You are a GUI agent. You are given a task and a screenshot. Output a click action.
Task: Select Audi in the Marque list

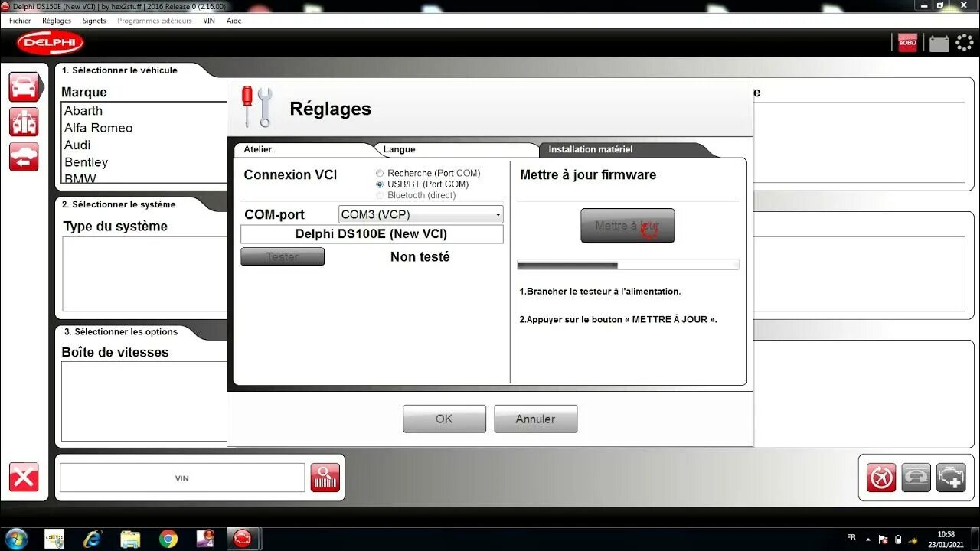pyautogui.click(x=77, y=145)
